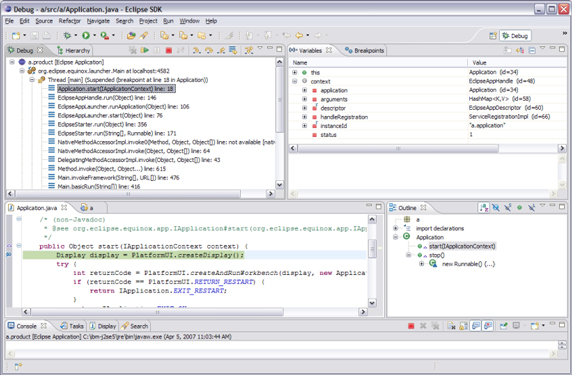Viewport: 572px width, 375px height.
Task: Click the editor horizontal scrollbar thumb
Action: tap(157, 312)
